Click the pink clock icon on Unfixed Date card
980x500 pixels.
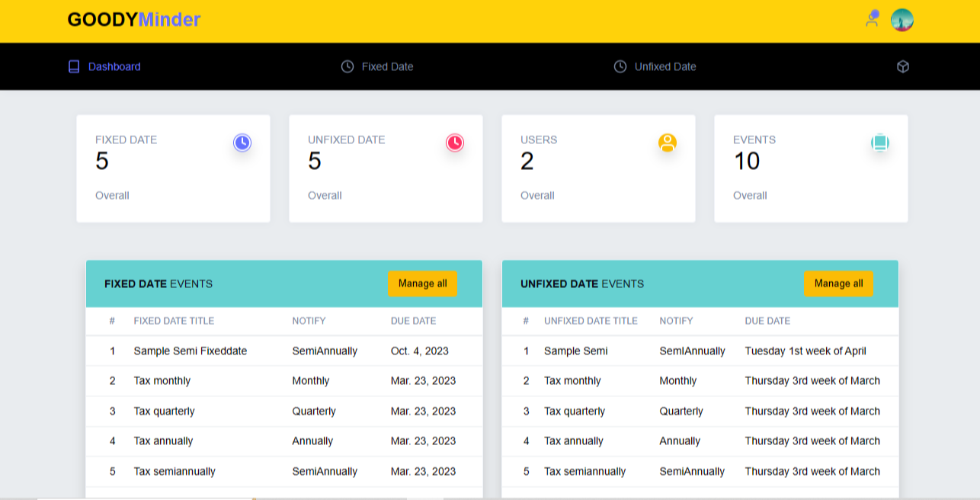point(454,143)
